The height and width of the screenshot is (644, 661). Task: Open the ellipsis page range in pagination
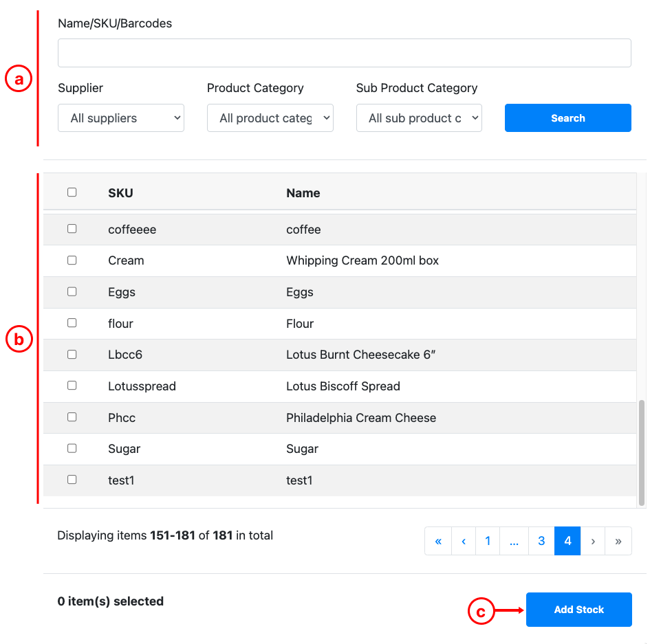point(514,541)
